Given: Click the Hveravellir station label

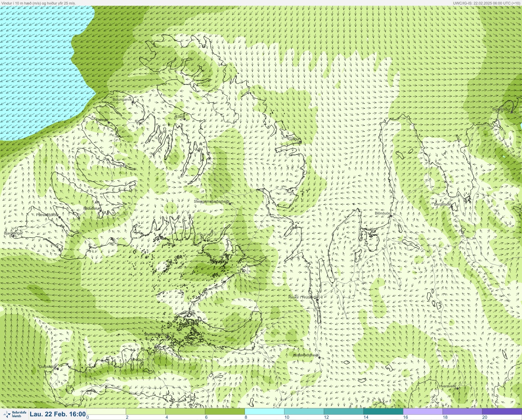Looking at the screenshot, I should tap(447, 386).
